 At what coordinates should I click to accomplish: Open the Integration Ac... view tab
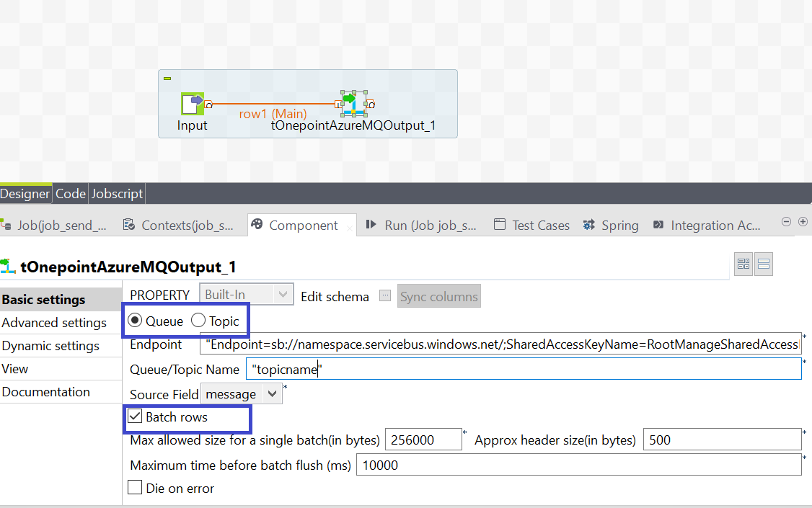[x=707, y=226]
